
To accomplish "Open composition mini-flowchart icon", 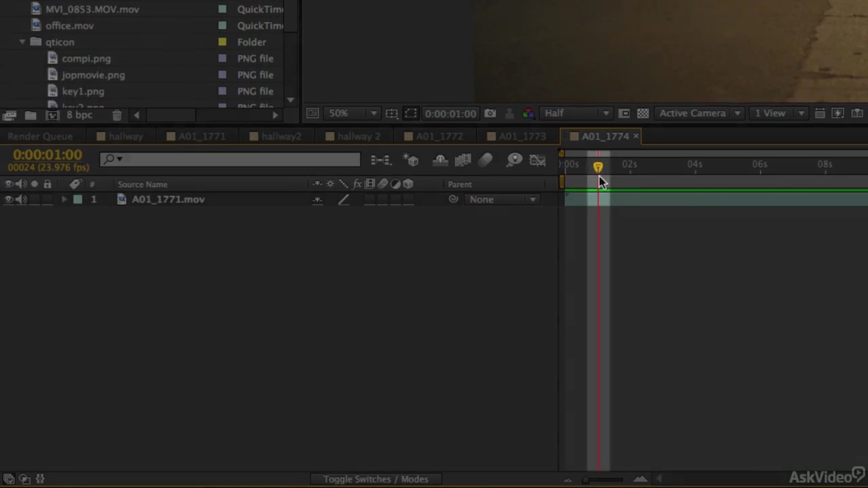I will pos(381,160).
